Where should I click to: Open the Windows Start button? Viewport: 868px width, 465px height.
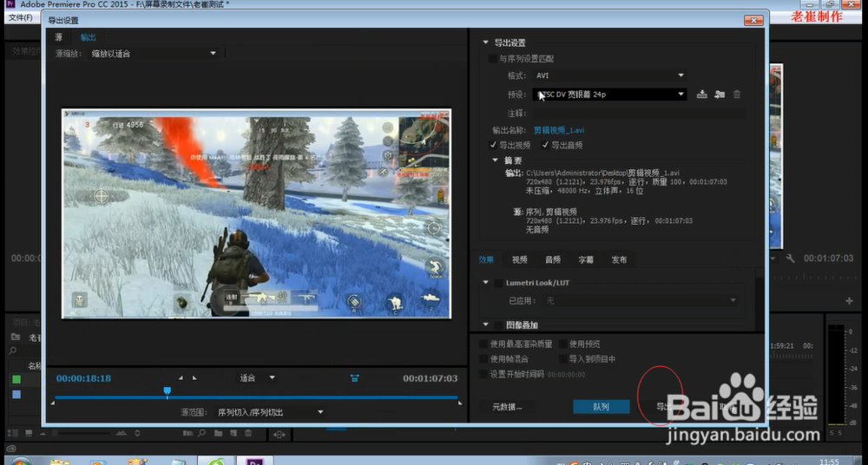21,461
